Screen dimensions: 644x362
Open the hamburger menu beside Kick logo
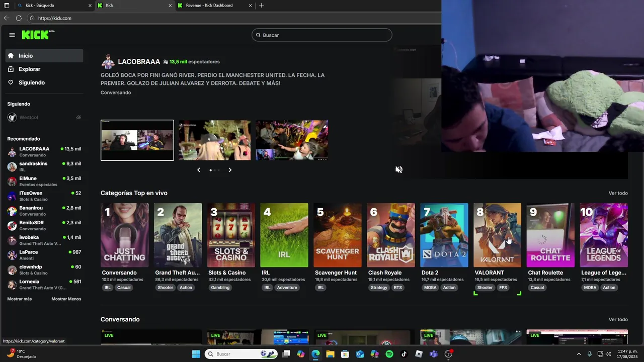[x=12, y=35]
